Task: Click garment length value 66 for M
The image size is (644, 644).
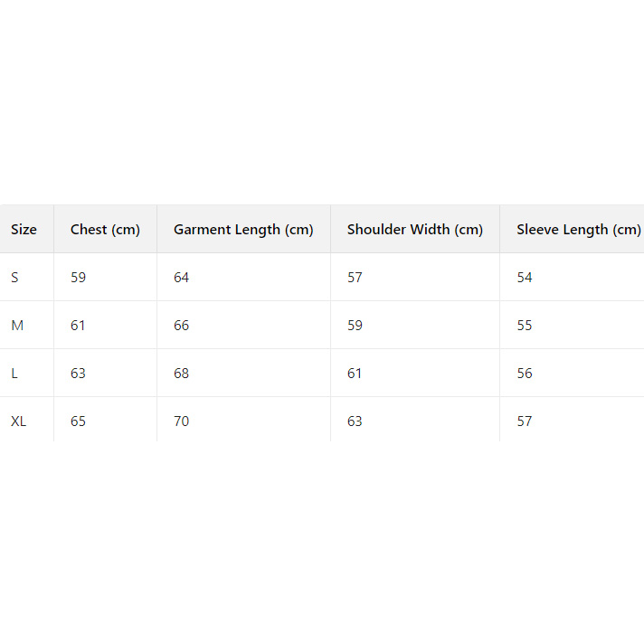Action: point(182,326)
